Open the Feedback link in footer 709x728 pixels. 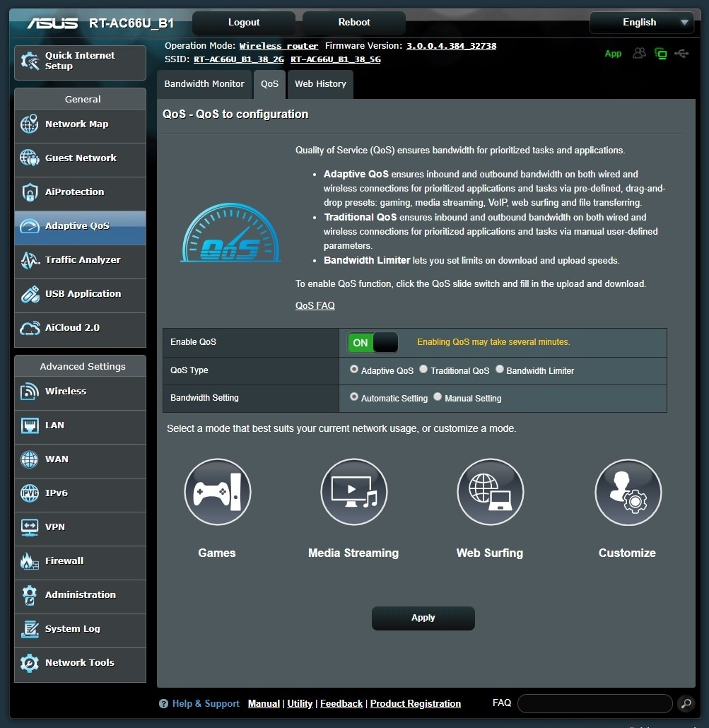point(341,703)
